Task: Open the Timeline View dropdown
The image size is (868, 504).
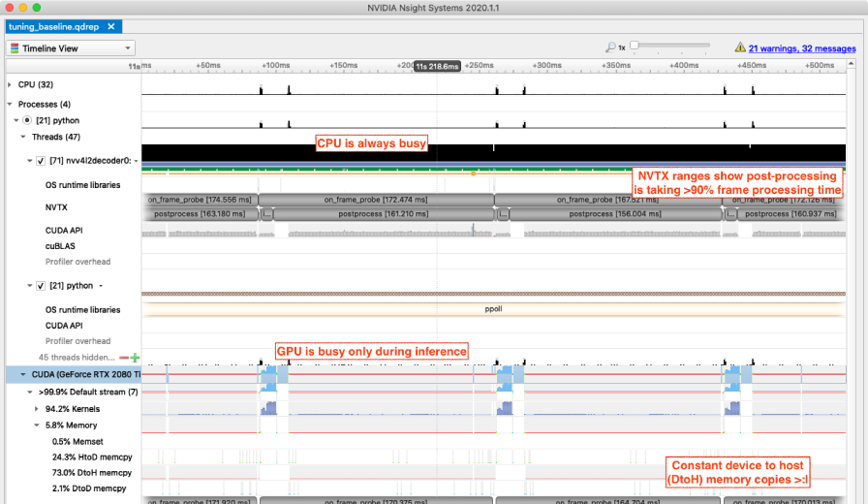Action: [x=71, y=48]
